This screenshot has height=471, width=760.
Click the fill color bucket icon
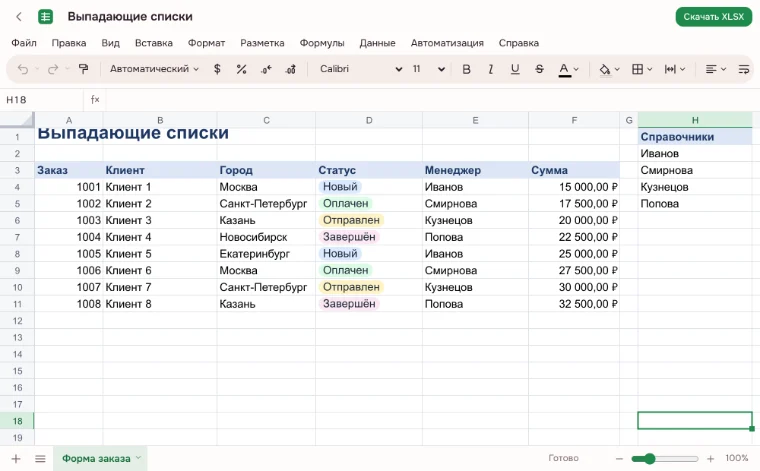(x=604, y=69)
